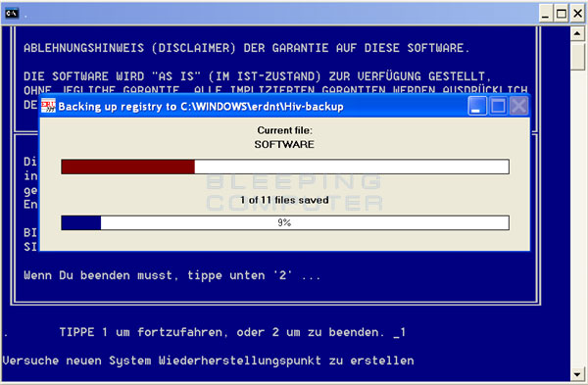
Task: Minimize the Backing up registry dialog
Action: 477,106
